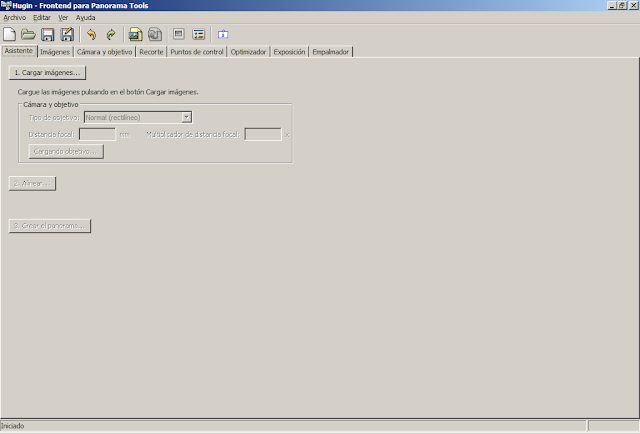The height and width of the screenshot is (434, 640).
Task: Close the Hugin window
Action: pyautogui.click(x=633, y=5)
